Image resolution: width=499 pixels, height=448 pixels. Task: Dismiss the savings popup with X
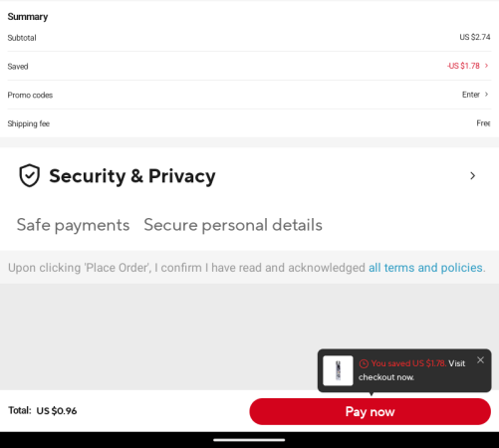coord(480,360)
